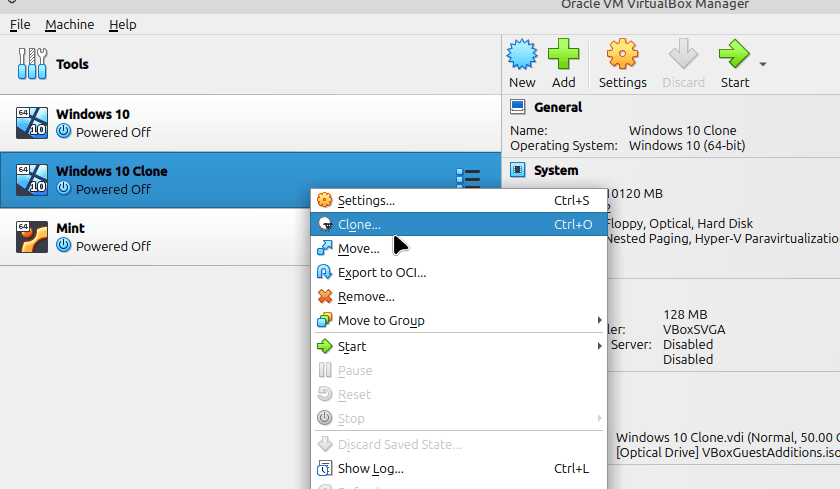
Task: Choose Remove... from the context menu
Action: (459, 296)
